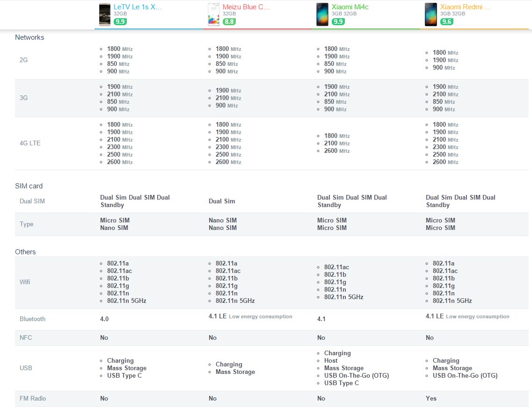Click "2500 MHz" in Meizu's 4G LTE list
Screen dimensions: 532x409
point(228,155)
